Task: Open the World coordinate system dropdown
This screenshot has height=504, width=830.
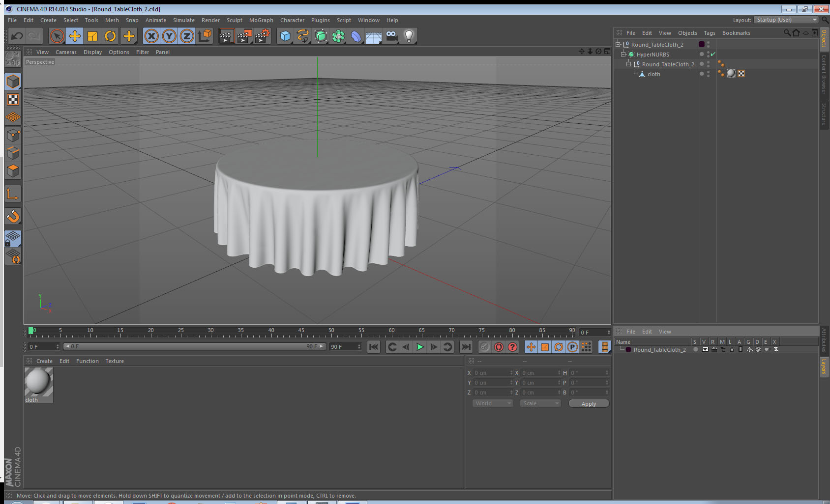Action: tap(493, 403)
